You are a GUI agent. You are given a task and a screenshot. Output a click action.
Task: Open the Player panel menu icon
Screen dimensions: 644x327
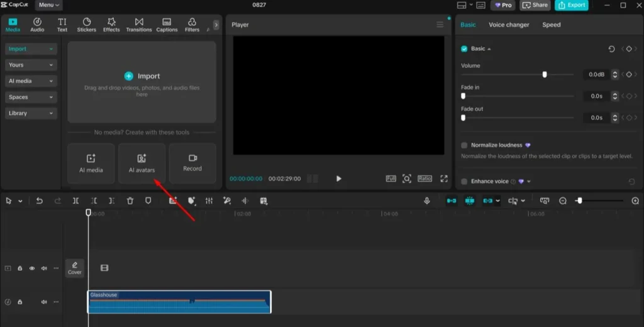[x=440, y=25]
